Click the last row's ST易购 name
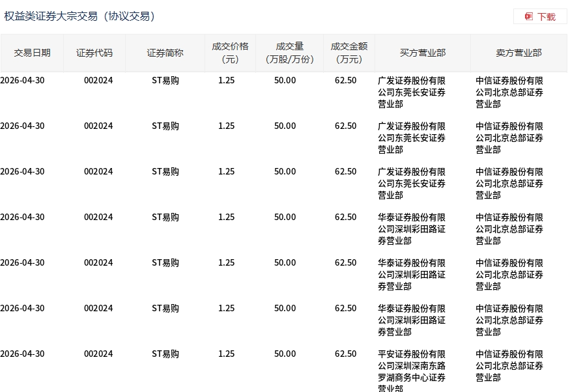The image size is (568, 392). click(165, 354)
